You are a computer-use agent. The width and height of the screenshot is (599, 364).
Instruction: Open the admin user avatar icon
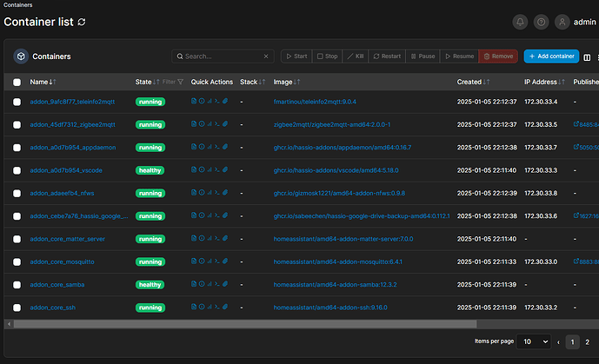coord(562,22)
